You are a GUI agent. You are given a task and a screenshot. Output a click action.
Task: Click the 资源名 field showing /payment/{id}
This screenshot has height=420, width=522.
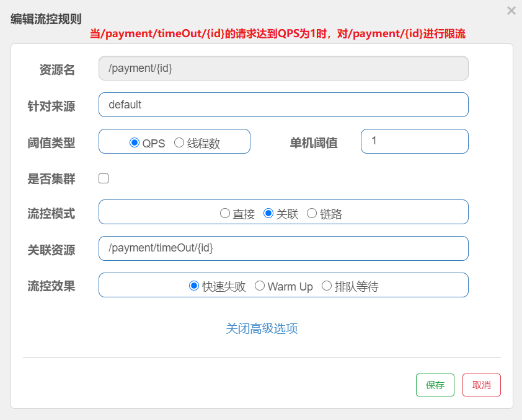click(283, 68)
